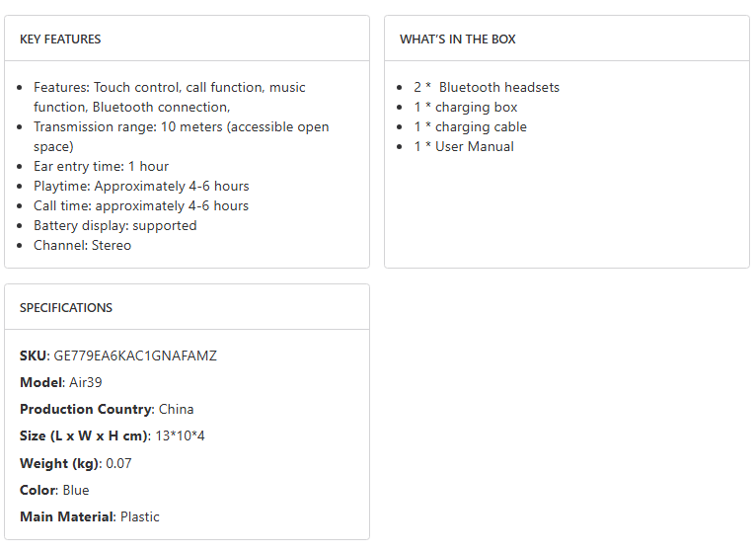Click the Main Material Plastic line
756x553 pixels.
89,516
